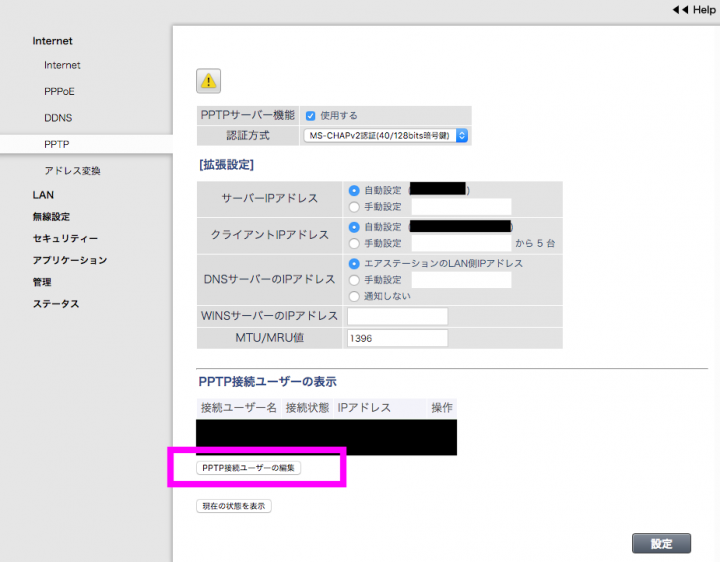This screenshot has width=720, height=562.
Task: Select the PPTP sidebar item
Action: point(56,144)
